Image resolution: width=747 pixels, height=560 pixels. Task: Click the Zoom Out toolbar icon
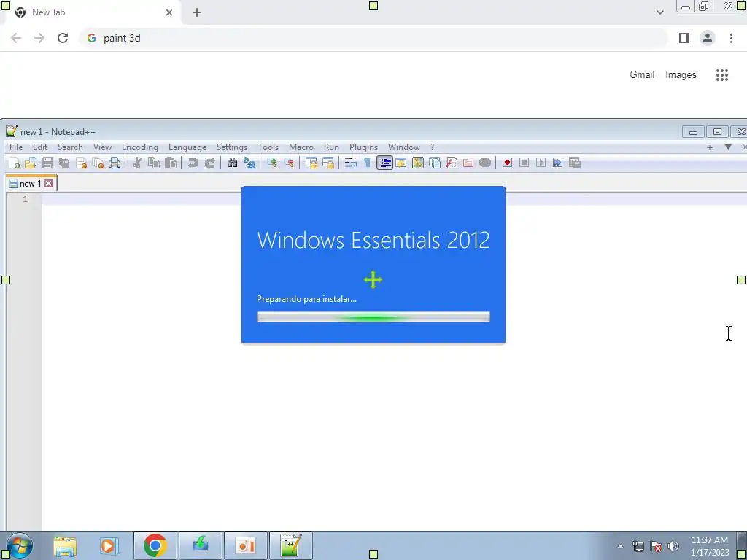click(x=289, y=163)
